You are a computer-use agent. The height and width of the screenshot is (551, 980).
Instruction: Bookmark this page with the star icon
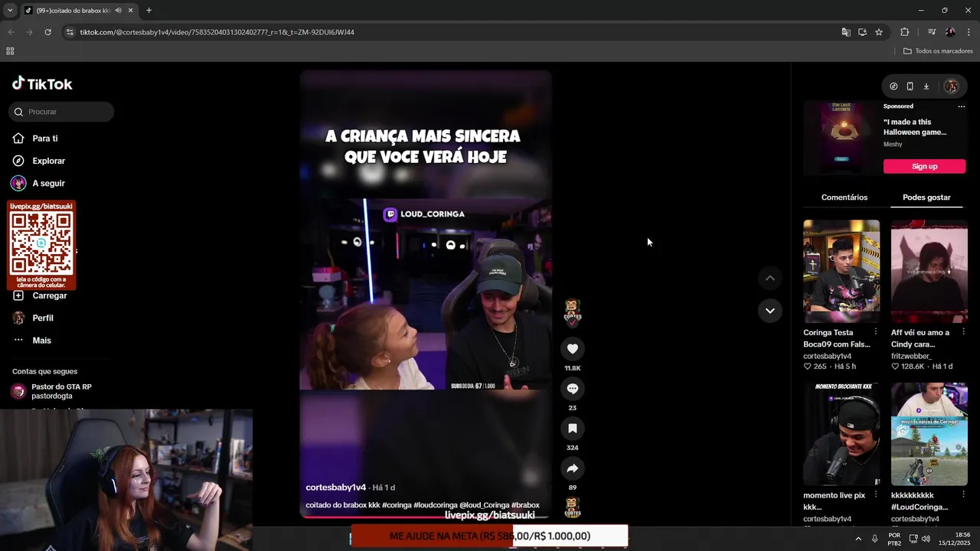point(879,32)
